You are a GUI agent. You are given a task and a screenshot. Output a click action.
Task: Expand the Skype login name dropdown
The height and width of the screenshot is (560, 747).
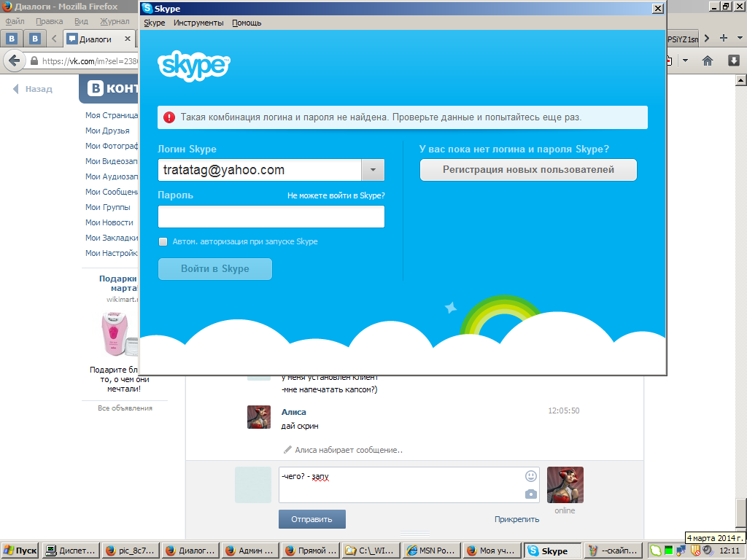click(373, 170)
